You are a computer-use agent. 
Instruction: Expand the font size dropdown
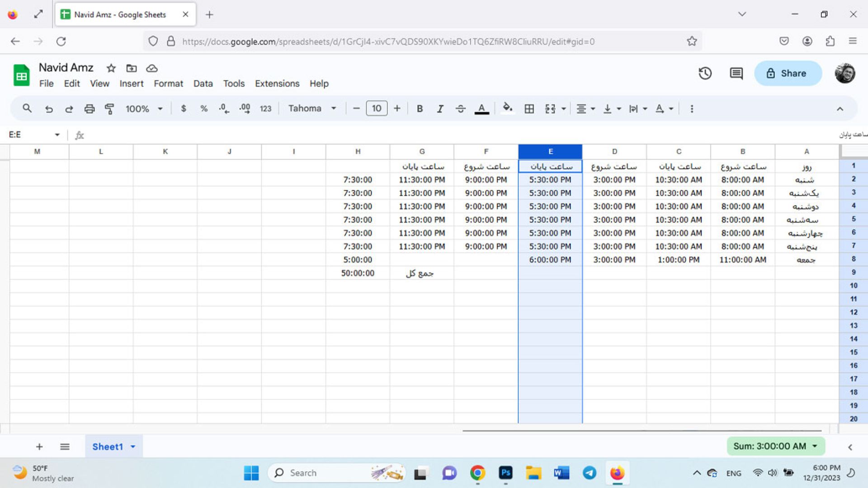pyautogui.click(x=376, y=108)
